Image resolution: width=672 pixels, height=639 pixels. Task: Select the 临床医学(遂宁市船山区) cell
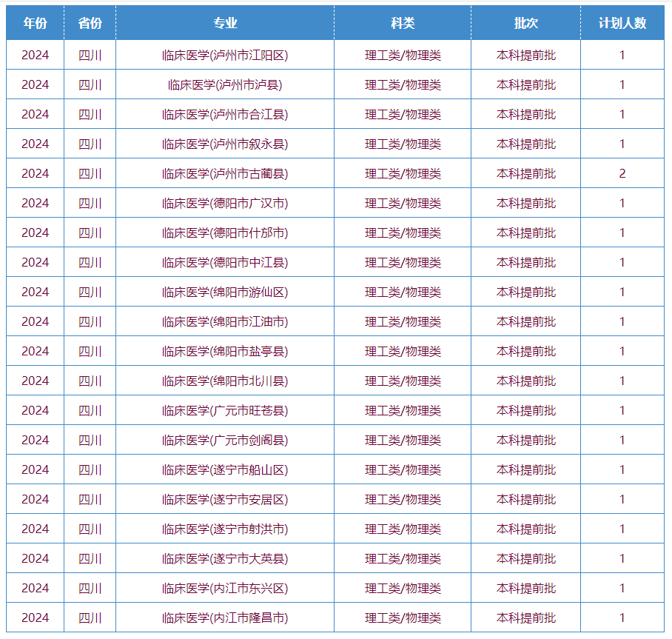tap(225, 469)
